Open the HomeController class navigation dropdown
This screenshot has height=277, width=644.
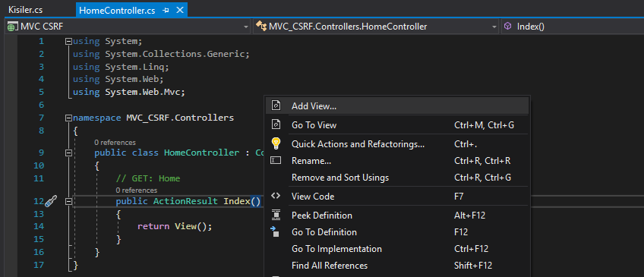[376, 27]
